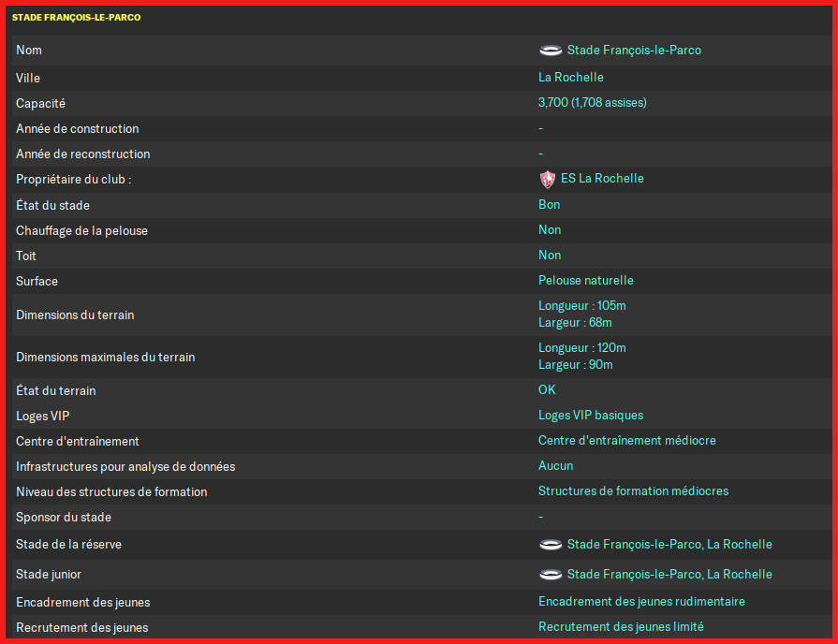Click the Encadrement des jeunes label
The image size is (838, 644).
click(x=82, y=603)
